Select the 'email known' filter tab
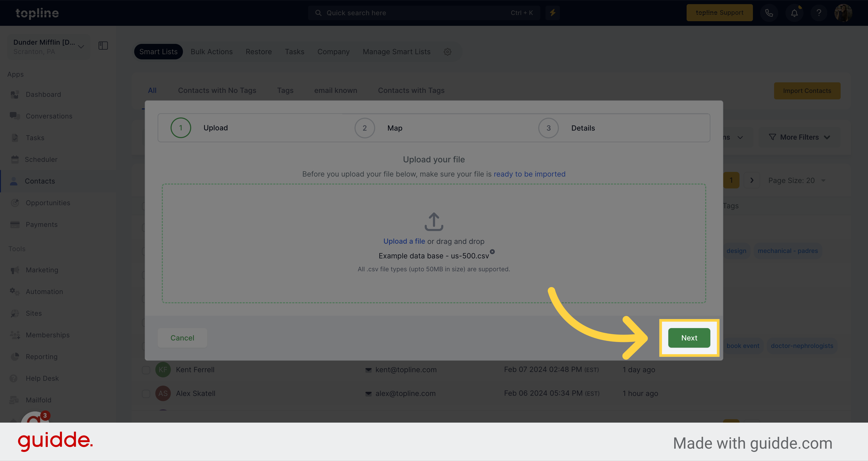The height and width of the screenshot is (461, 868). coord(335,90)
